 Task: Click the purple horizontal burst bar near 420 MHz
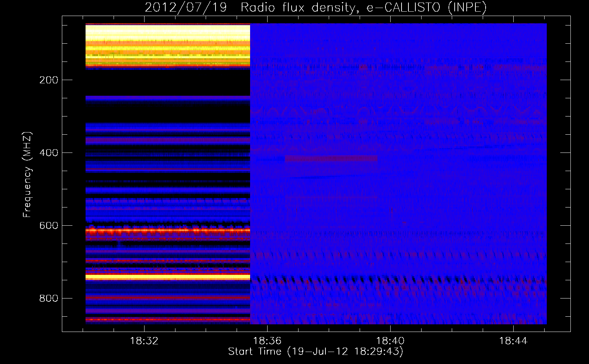pos(331,159)
